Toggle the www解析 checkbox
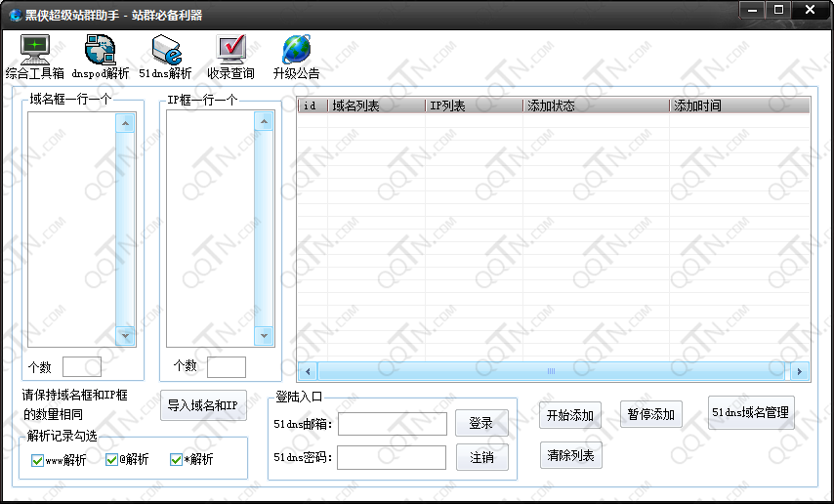834x504 pixels. (38, 461)
